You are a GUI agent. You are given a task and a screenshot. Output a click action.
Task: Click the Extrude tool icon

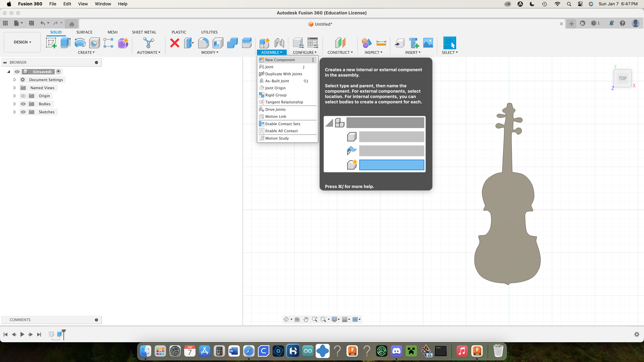pos(65,43)
